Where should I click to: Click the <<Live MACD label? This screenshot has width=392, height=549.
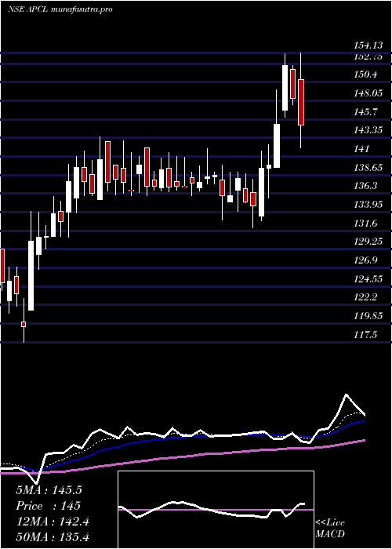pos(330,528)
